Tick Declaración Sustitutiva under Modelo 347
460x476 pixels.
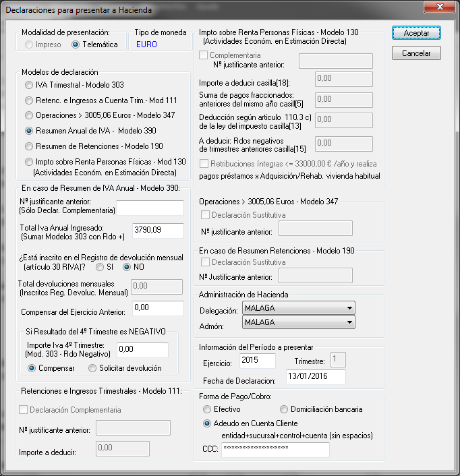(243, 215)
